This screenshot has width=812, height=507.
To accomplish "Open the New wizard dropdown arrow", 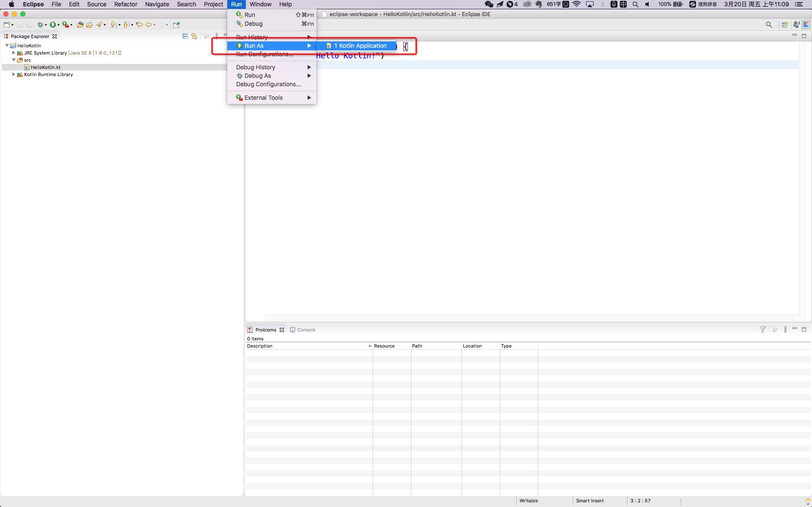I will point(12,25).
